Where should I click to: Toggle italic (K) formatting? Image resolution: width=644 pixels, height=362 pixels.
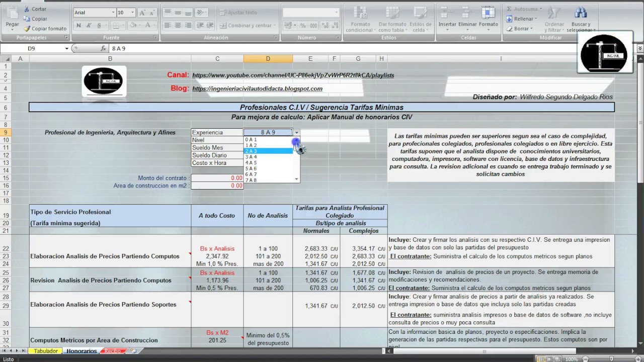pos(89,25)
